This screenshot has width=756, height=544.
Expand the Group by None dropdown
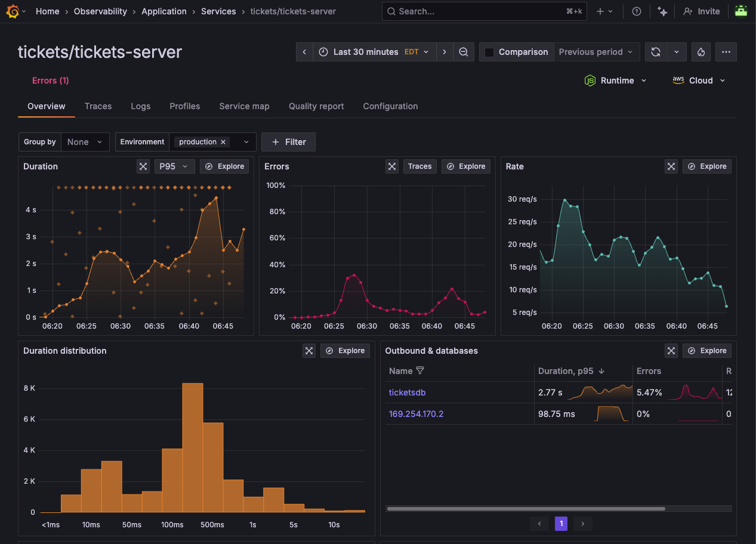pos(85,142)
